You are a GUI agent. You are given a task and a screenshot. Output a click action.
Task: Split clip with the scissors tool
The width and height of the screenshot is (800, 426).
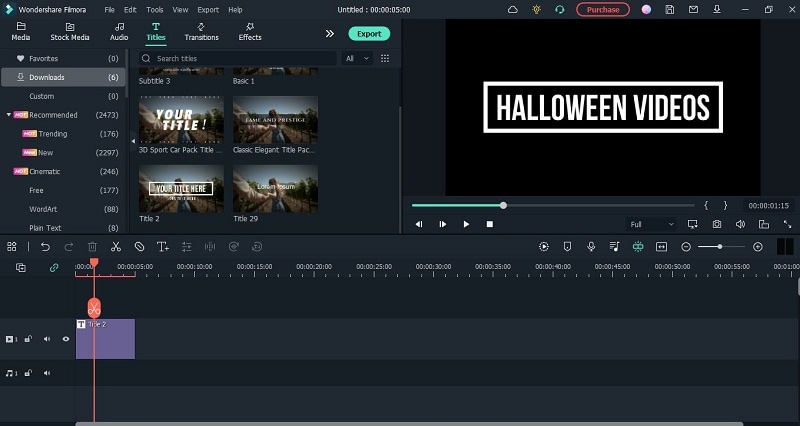tap(116, 247)
